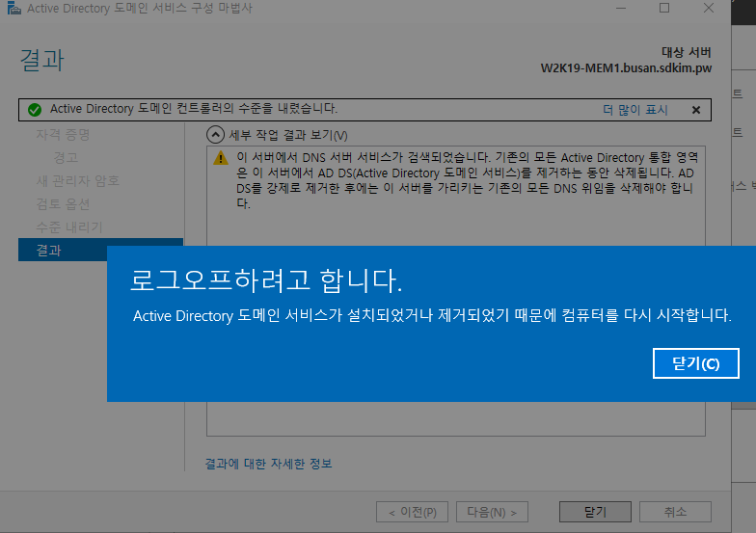Select 경고 step in sidebar
Viewport: 756px width, 533px height.
click(66, 158)
